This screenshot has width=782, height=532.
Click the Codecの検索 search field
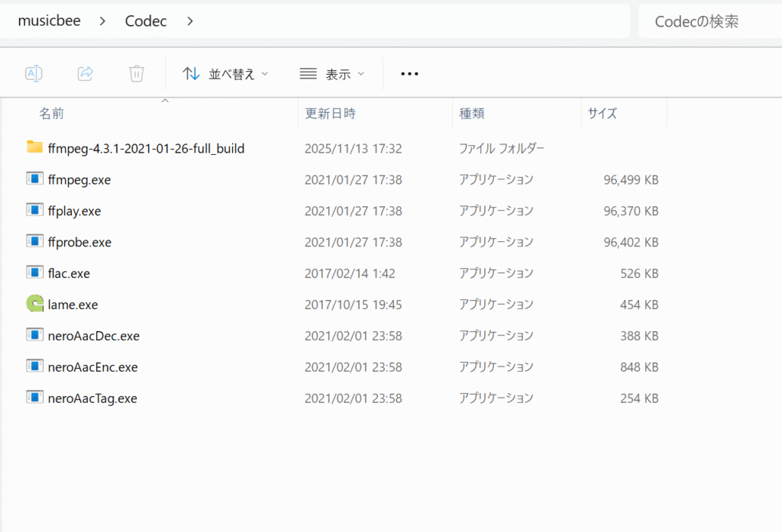[706, 21]
